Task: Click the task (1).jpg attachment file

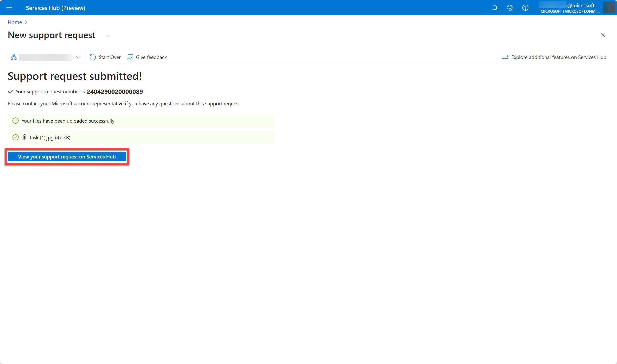Action: pyautogui.click(x=49, y=137)
